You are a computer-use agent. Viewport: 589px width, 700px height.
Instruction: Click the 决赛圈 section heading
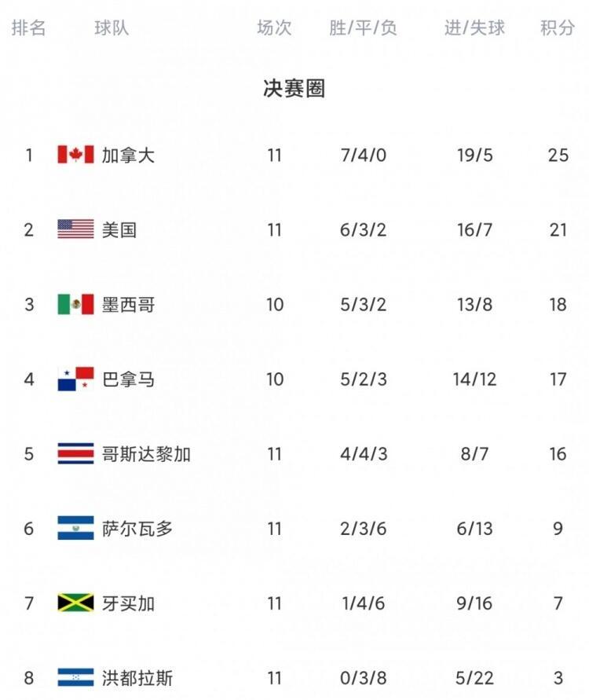pyautogui.click(x=294, y=88)
